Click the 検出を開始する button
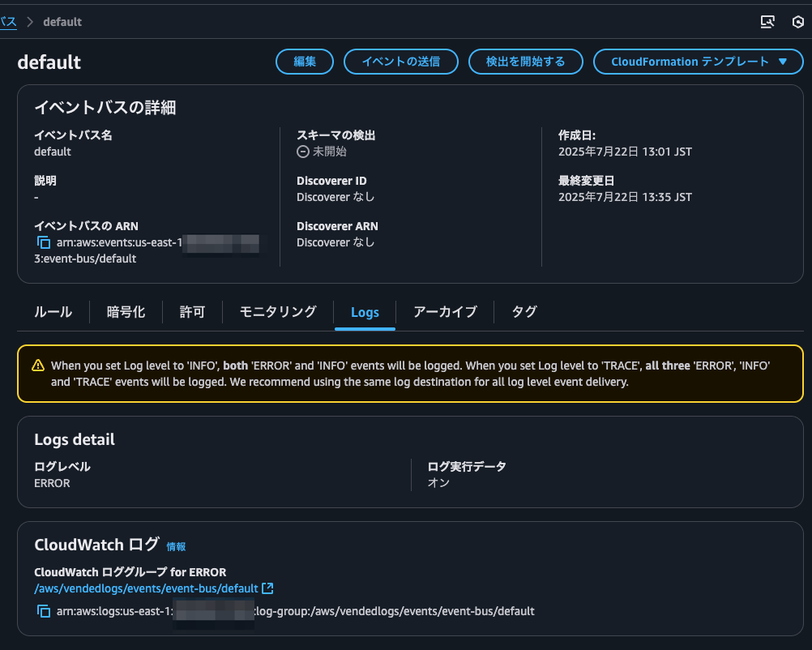This screenshot has height=650, width=812. tap(526, 62)
